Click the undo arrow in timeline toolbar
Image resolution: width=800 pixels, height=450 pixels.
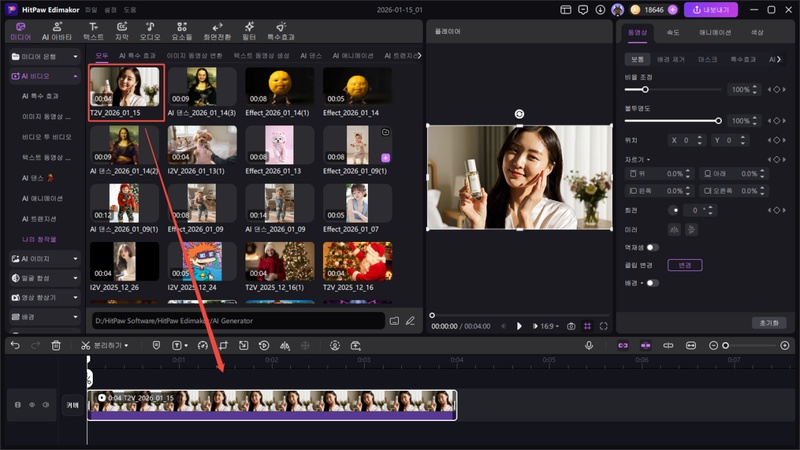pyautogui.click(x=15, y=345)
